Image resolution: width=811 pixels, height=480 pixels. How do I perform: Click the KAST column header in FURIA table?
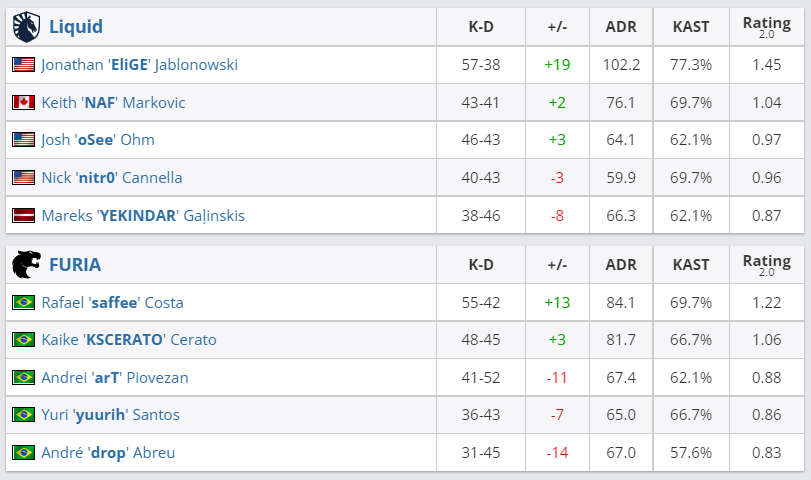691,265
